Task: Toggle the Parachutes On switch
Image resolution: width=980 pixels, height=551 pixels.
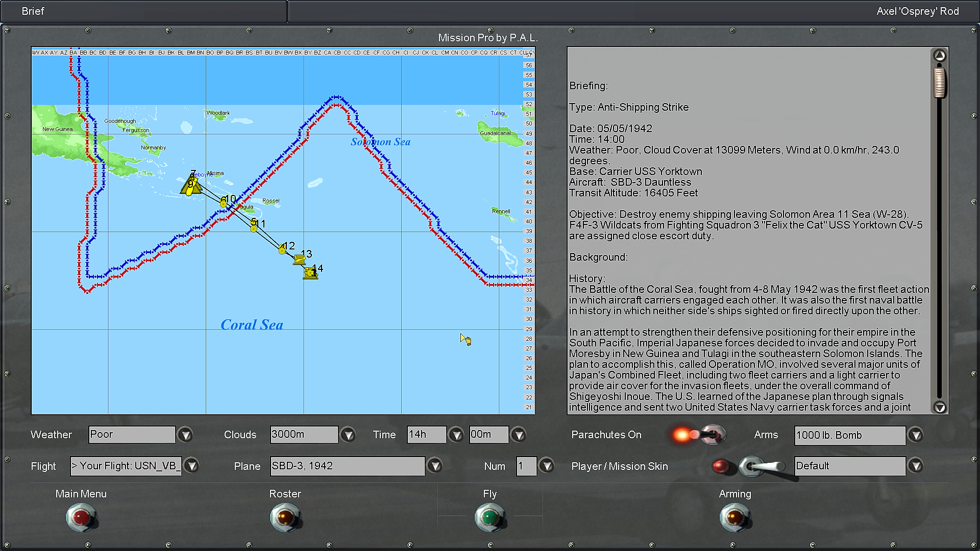Action: 711,435
